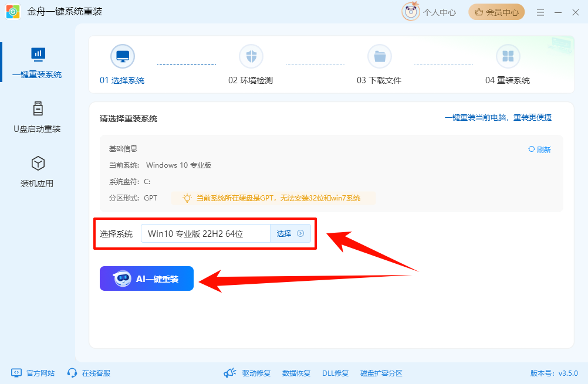Click the monitor icon beside 官方网站
588x384 pixels.
click(16, 373)
